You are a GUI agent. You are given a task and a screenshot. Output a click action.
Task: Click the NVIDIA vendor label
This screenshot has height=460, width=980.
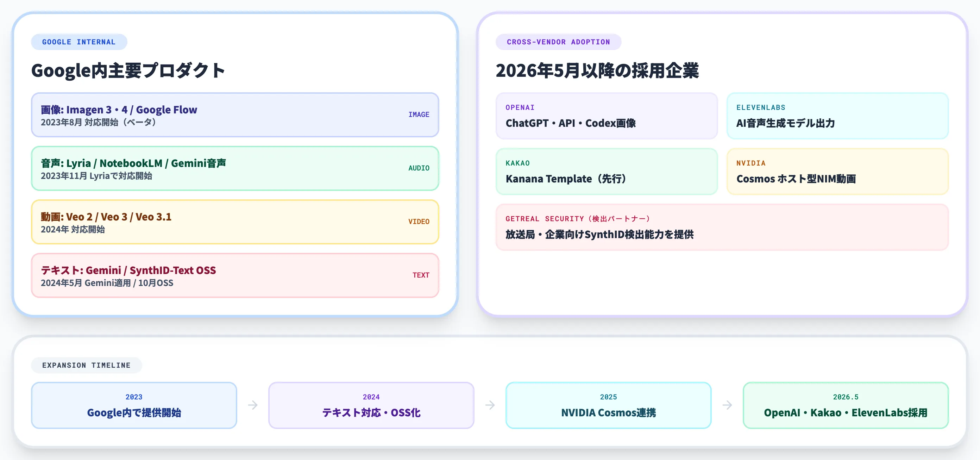point(750,163)
